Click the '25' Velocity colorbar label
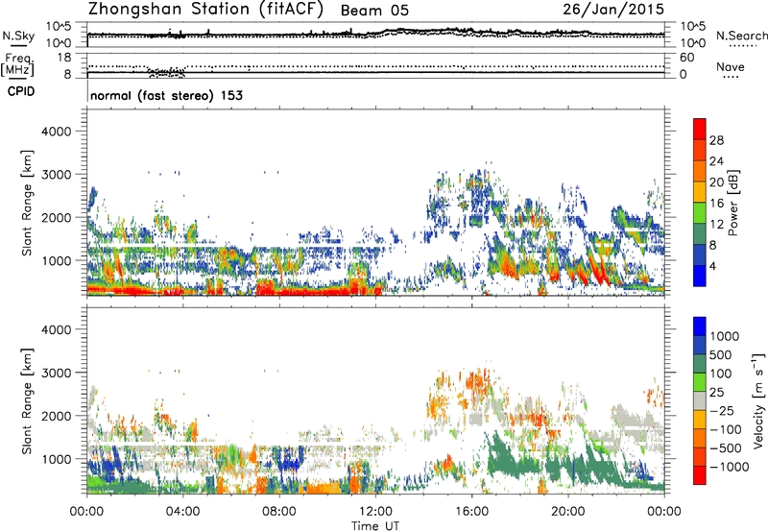This screenshot has width=768, height=532. point(717,393)
